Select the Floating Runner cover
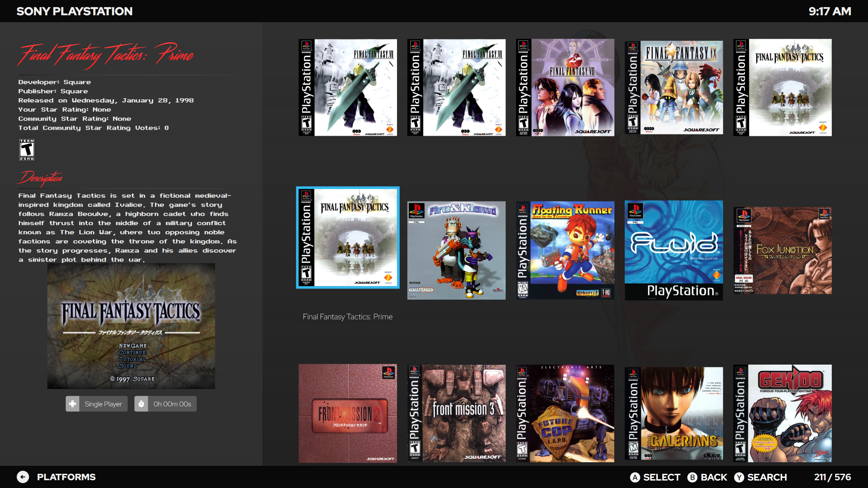Screen dimensions: 868x488 click(x=565, y=250)
